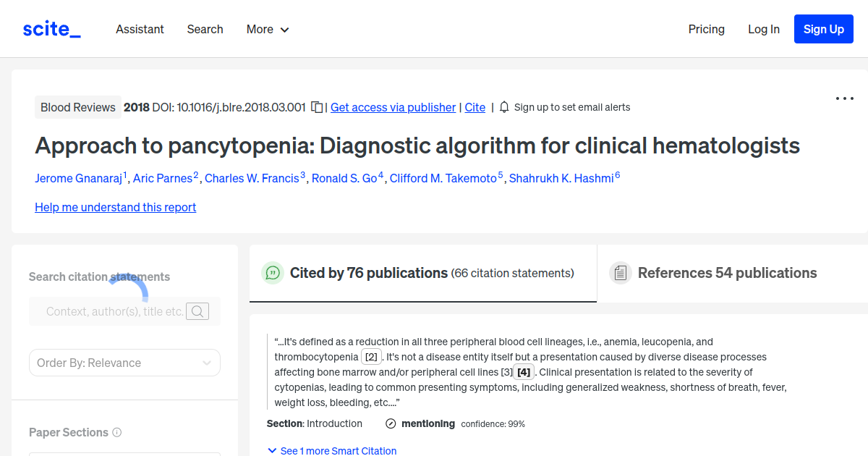The width and height of the screenshot is (868, 456).
Task: Click the scite_ logo
Action: 51,28
